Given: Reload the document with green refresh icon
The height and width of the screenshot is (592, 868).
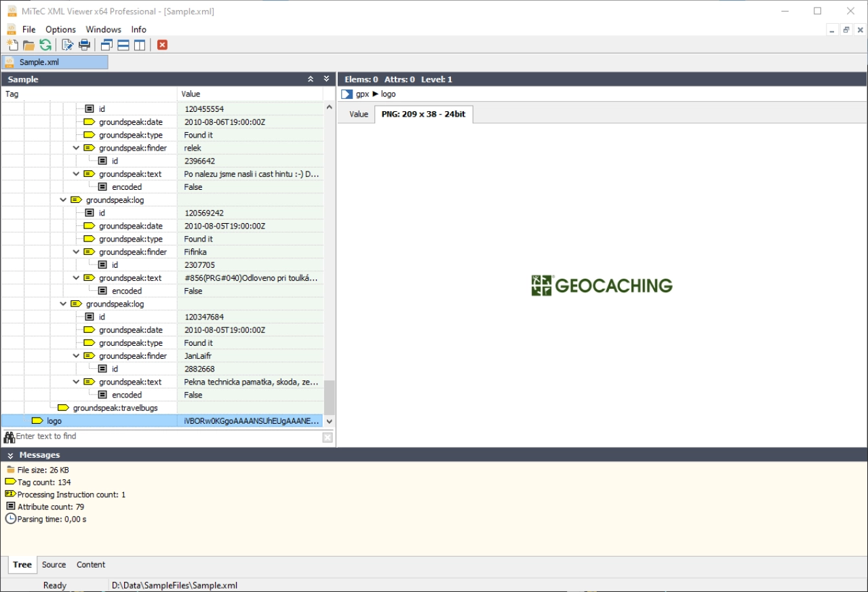Looking at the screenshot, I should 45,45.
